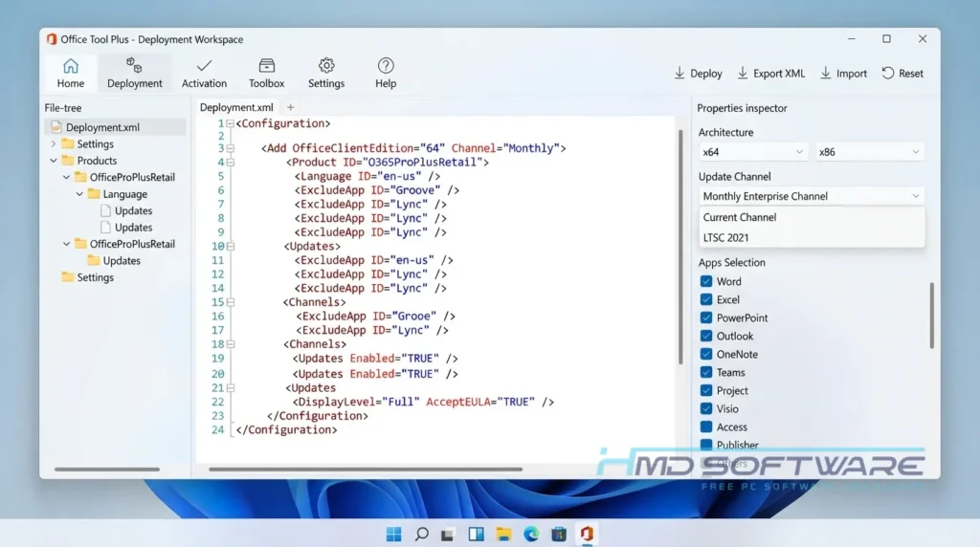The width and height of the screenshot is (980, 547).
Task: Choose LTSC 2021 option
Action: pos(812,238)
